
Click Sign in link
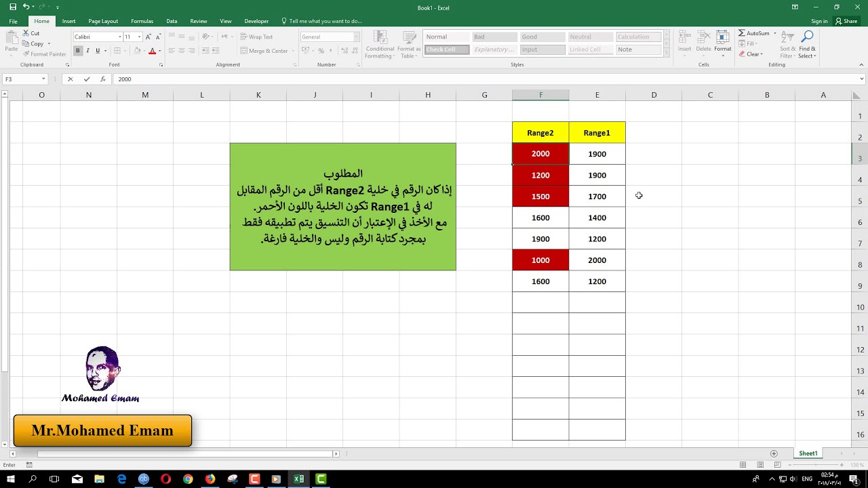819,21
